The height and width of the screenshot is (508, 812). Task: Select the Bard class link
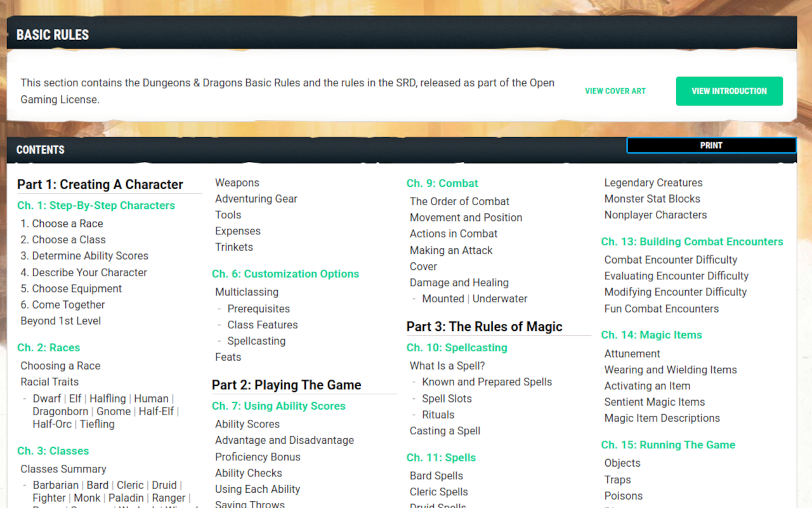click(98, 485)
